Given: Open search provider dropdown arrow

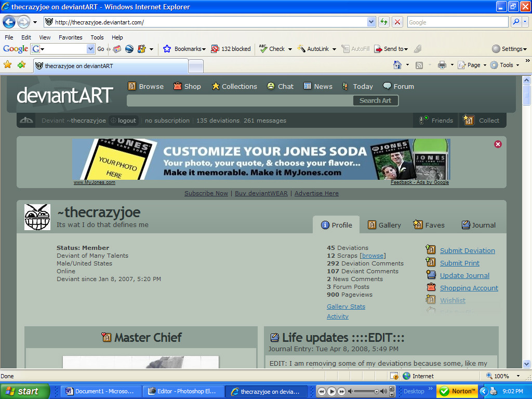Looking at the screenshot, I should (x=525, y=22).
